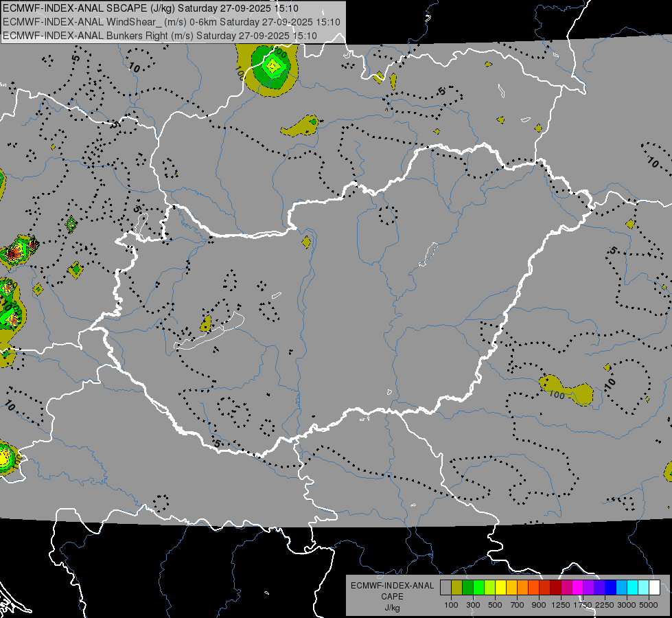Select the olive swatch in CAPE legend

[x=457, y=587]
